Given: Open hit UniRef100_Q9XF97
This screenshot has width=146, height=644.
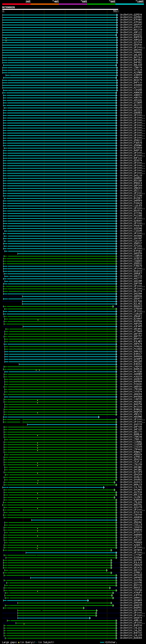Looking at the screenshot, I should [x=131, y=25].
